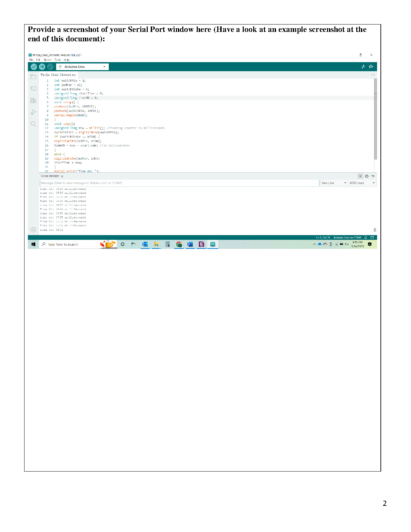
Task: Open the Search magnifier in sidebar
Action: pos(33,124)
